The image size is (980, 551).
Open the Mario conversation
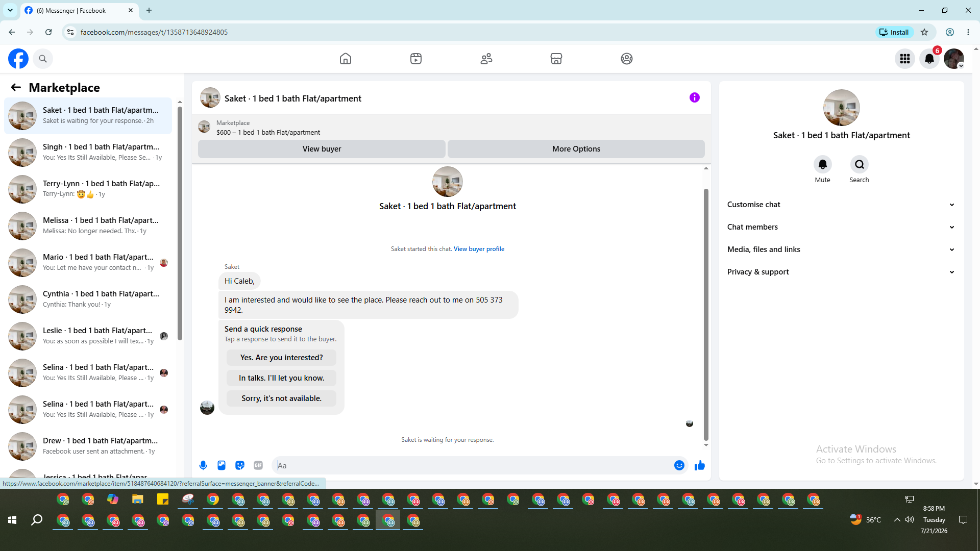pos(88,263)
